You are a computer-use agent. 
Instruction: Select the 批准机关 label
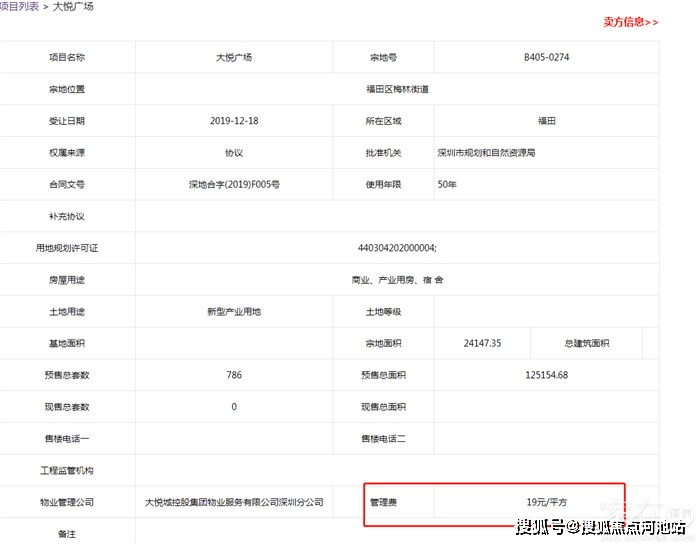[383, 153]
